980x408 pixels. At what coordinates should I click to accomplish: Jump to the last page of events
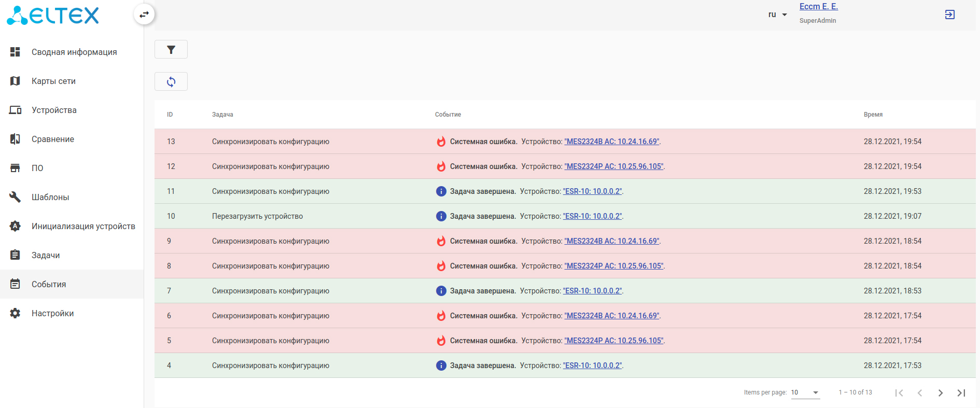click(x=961, y=393)
